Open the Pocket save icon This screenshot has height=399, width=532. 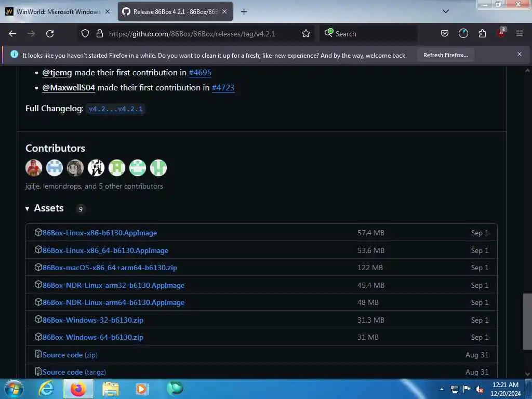[445, 34]
